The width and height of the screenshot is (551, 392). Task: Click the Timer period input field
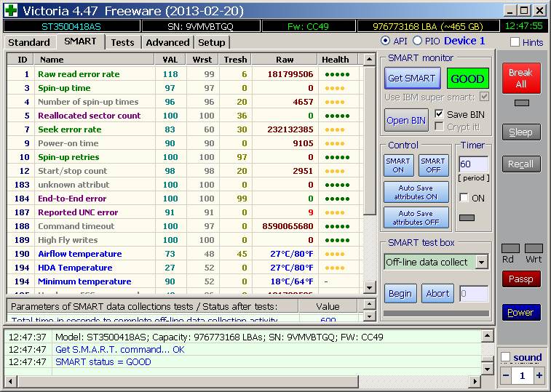click(x=473, y=164)
